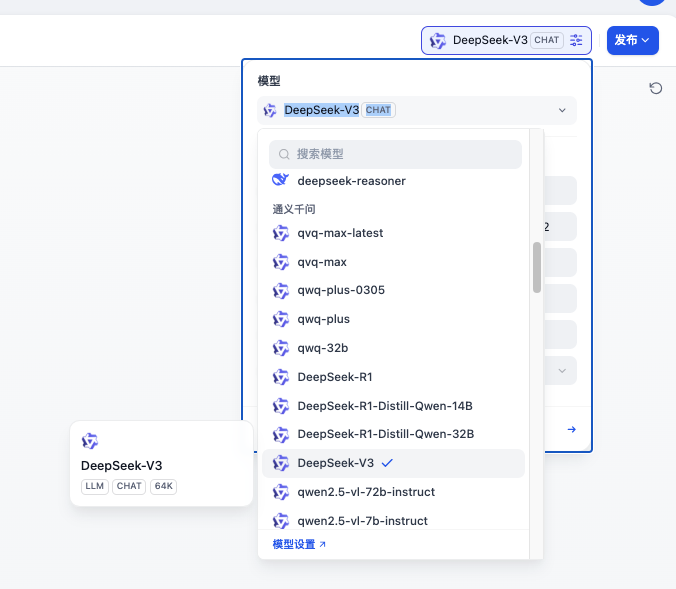Click the CHAT badge in top model button
Image resolution: width=676 pixels, height=589 pixels.
(x=547, y=41)
